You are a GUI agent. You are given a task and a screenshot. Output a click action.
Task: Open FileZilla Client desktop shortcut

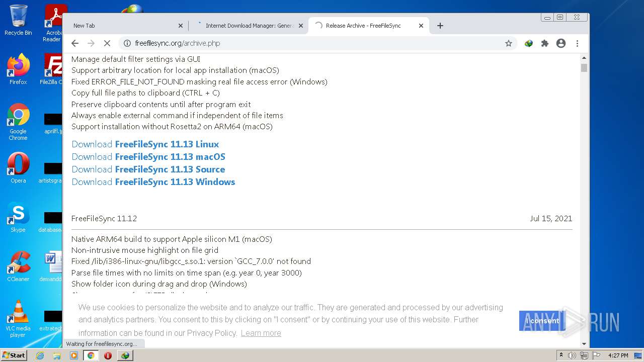click(51, 69)
